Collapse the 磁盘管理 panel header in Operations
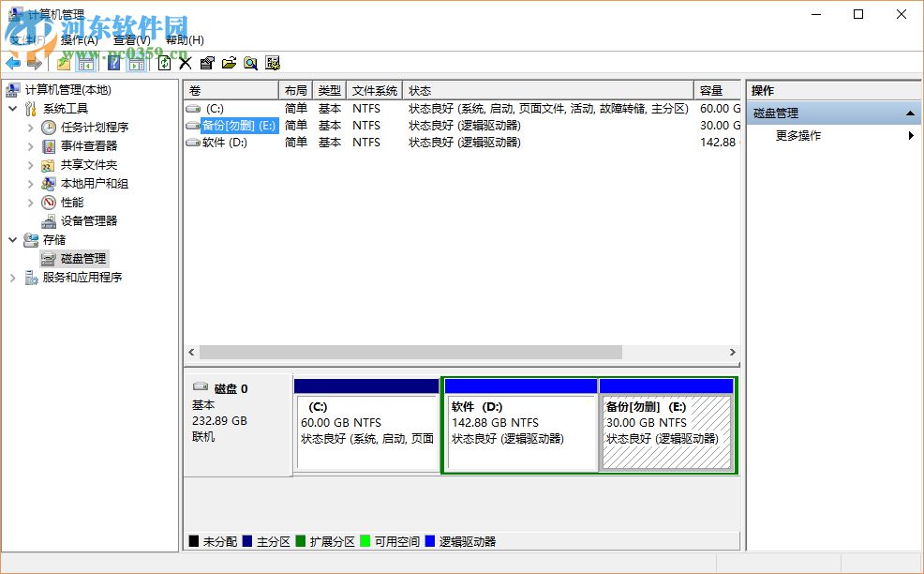 (x=908, y=112)
